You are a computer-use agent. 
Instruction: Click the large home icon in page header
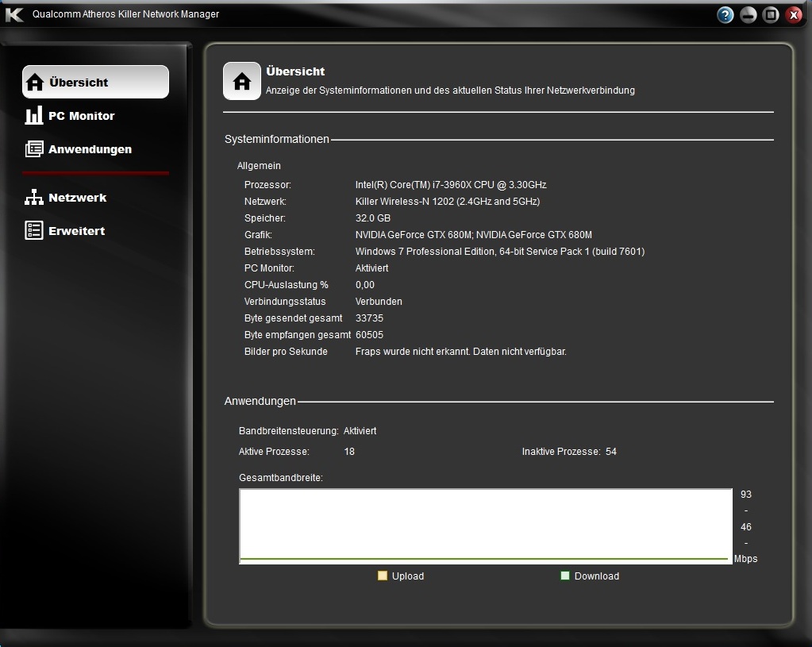click(242, 81)
